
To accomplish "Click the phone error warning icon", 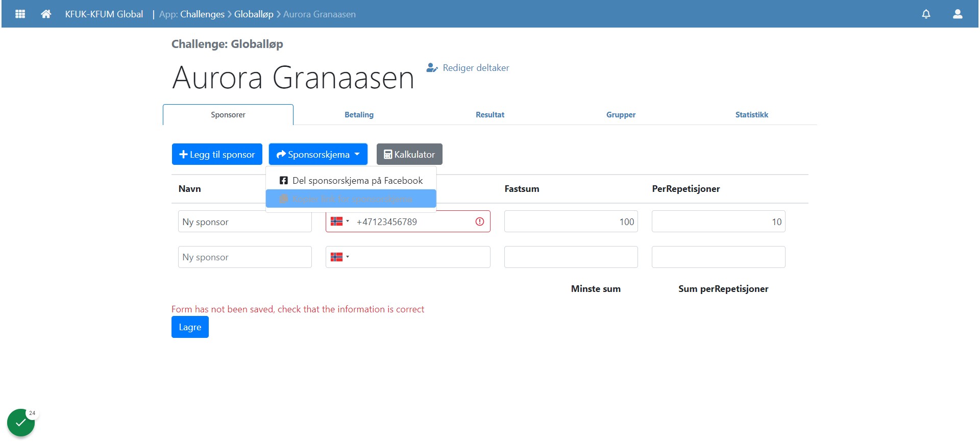I will point(480,222).
